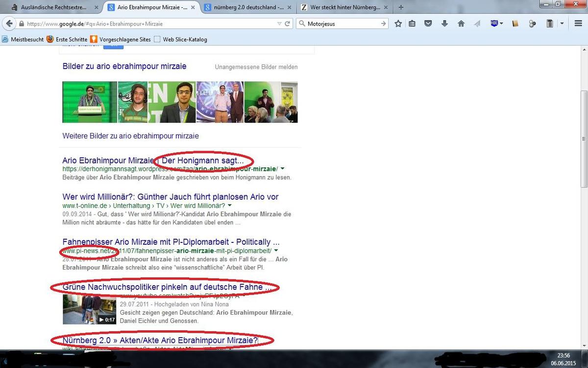
Task: Expand dropdown beside derhonigmannsagt.wordpress.com URL
Action: tap(283, 169)
